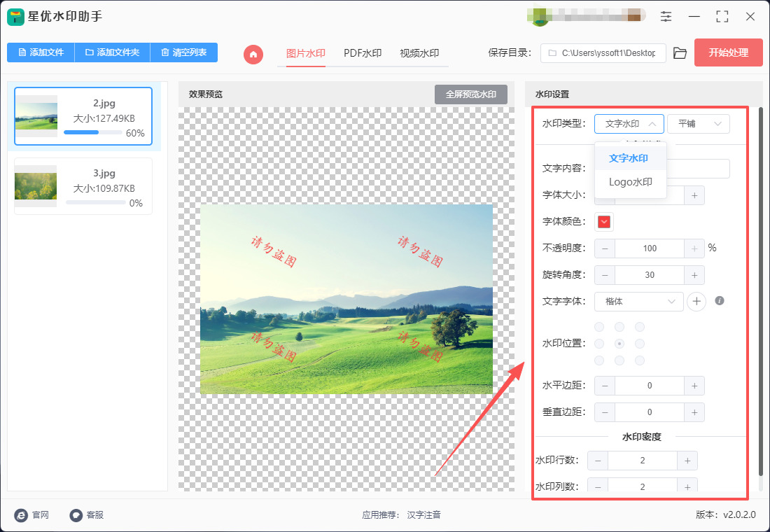The image size is (770, 532).
Task: Increase 不透明度 with plus button
Action: click(694, 248)
